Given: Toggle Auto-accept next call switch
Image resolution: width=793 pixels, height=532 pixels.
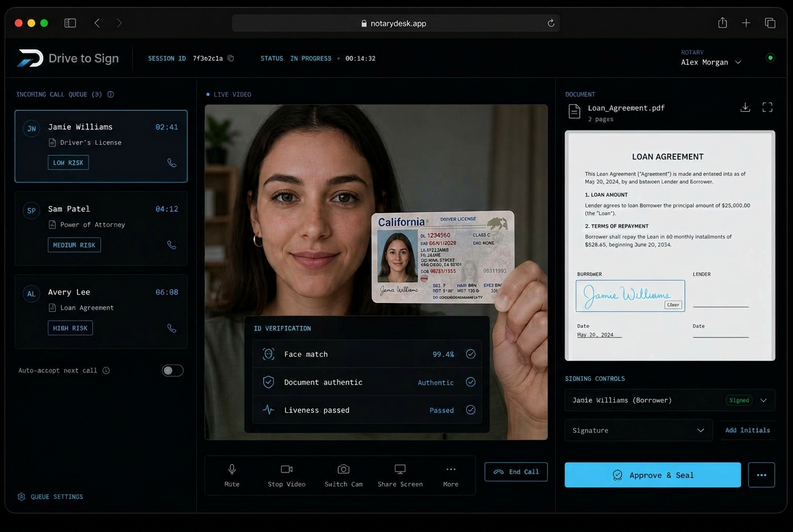Looking at the screenshot, I should click(173, 371).
